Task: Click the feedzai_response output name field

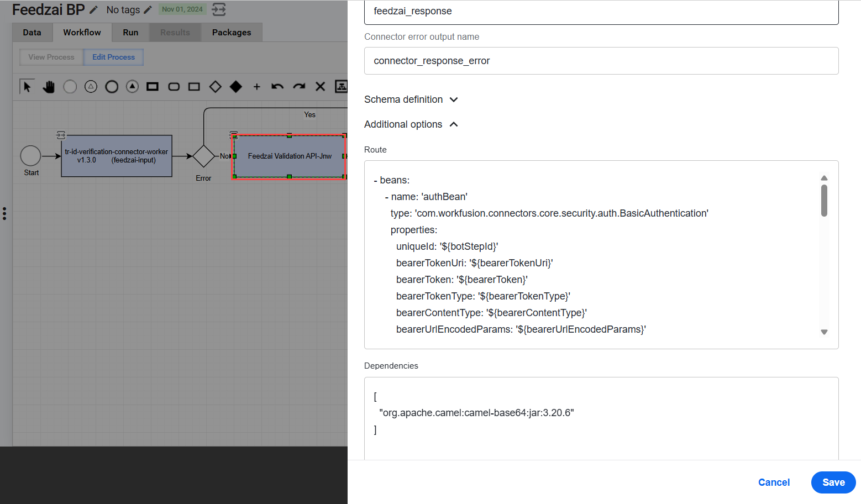Action: click(x=601, y=12)
